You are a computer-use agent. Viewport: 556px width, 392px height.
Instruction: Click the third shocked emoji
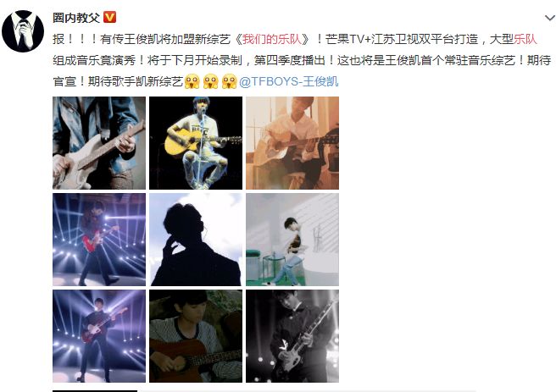point(229,81)
